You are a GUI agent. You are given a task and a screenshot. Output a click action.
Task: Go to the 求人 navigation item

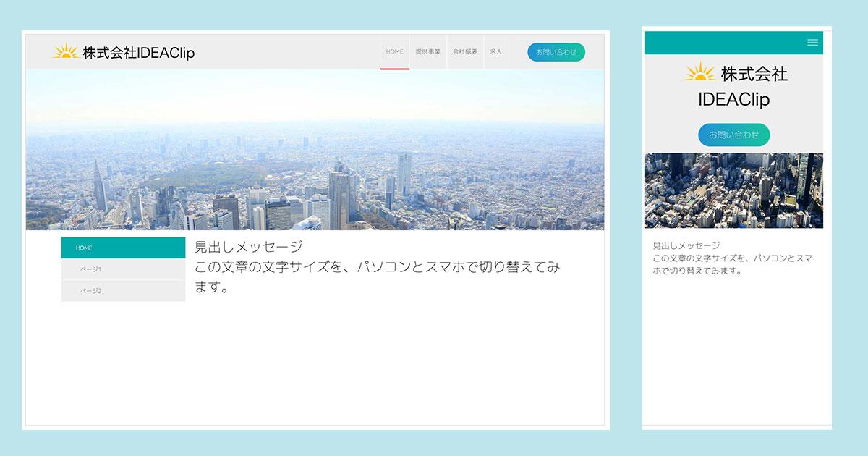(495, 52)
